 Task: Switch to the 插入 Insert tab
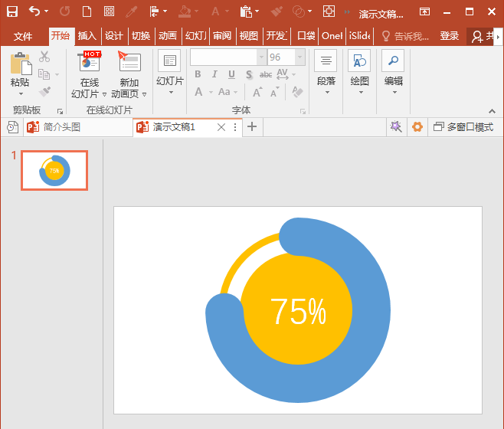87,36
